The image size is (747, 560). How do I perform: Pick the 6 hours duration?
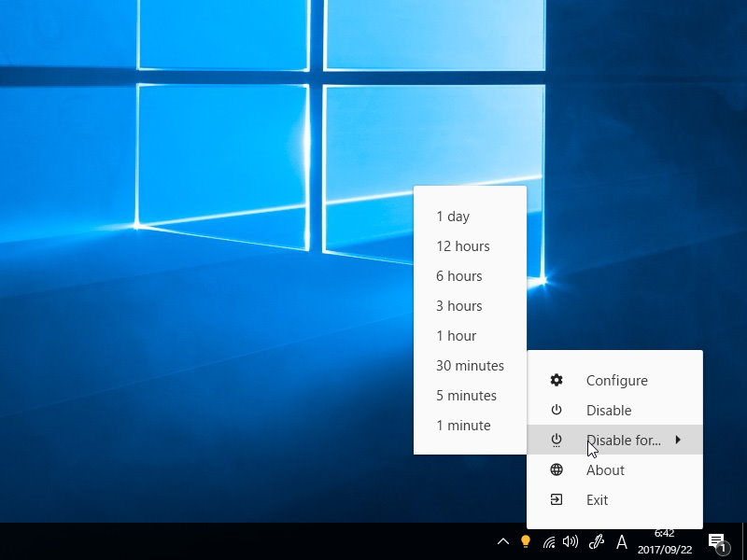click(x=471, y=276)
